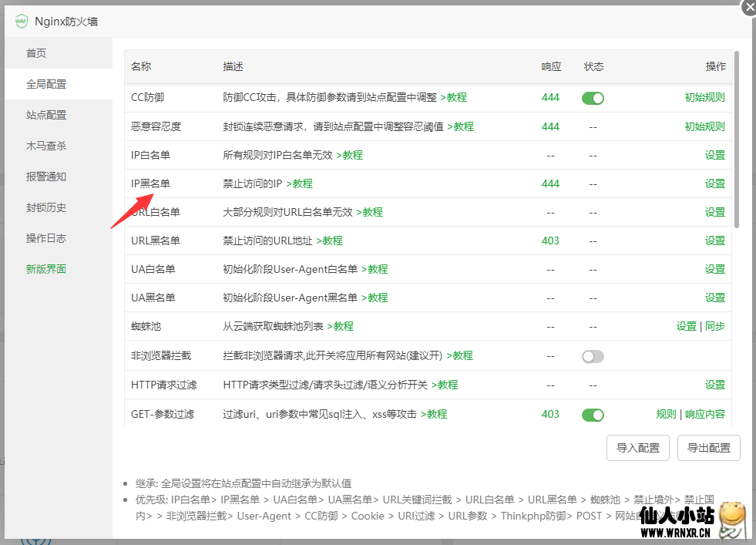The height and width of the screenshot is (545, 756).
Task: Open 设置 for IP黑名单
Action: coord(715,183)
